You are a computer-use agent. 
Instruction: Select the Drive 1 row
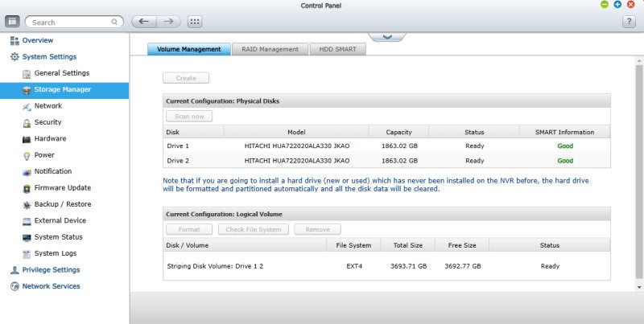point(386,146)
